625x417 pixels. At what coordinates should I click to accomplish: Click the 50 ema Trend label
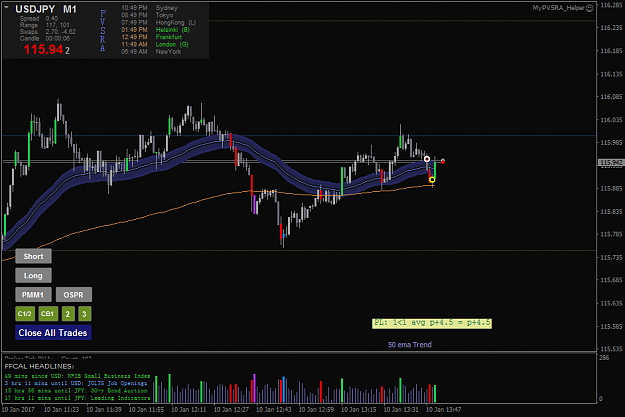click(410, 344)
